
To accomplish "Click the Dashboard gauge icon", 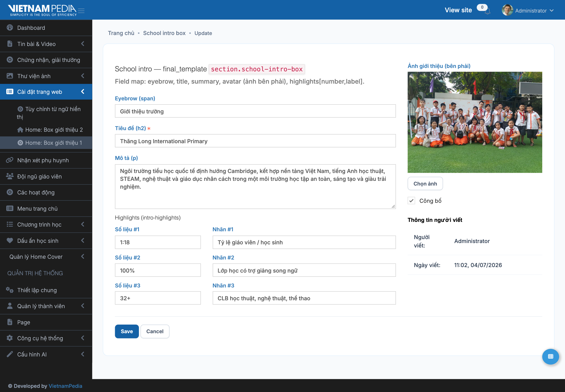I will tap(10, 27).
